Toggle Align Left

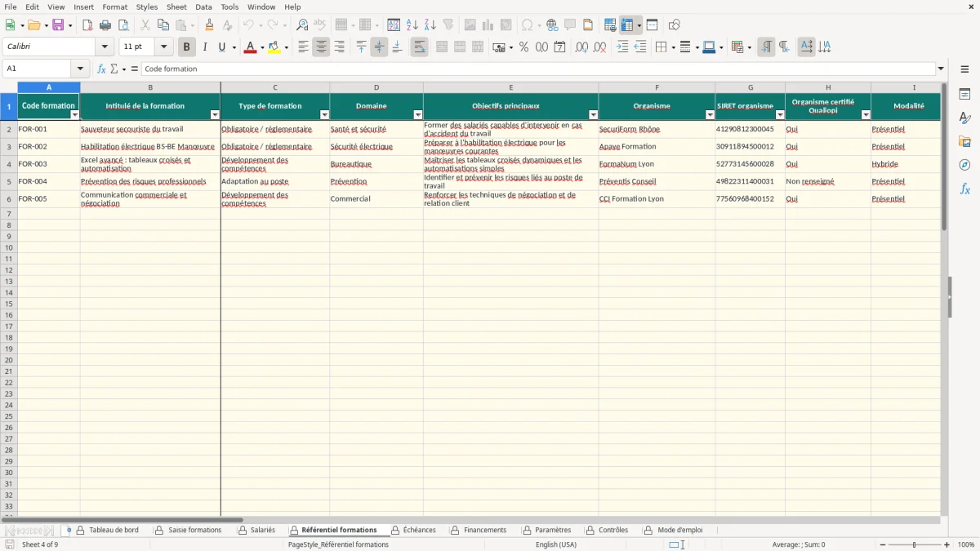point(303,47)
